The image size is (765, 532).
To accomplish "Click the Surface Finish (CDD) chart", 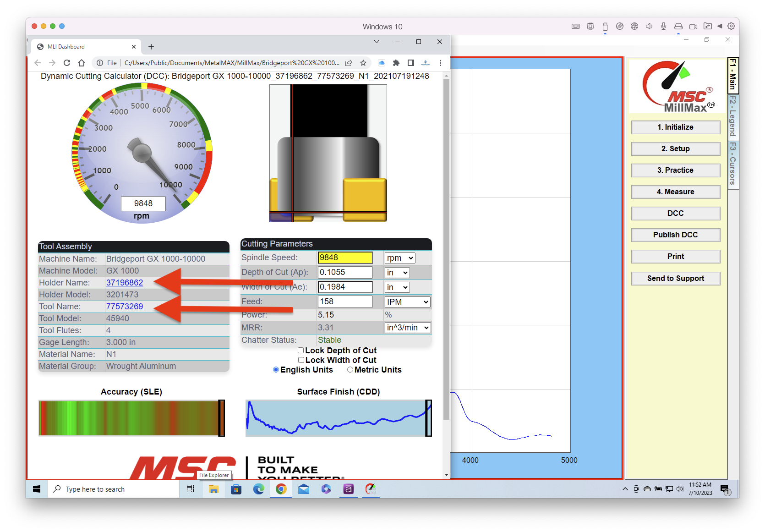I will (339, 418).
